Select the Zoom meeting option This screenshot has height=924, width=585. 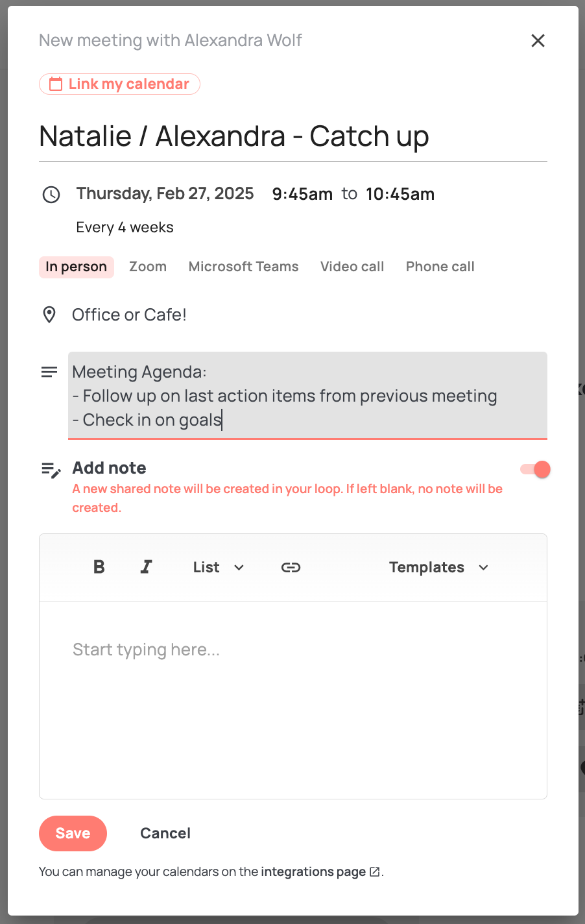click(x=148, y=267)
